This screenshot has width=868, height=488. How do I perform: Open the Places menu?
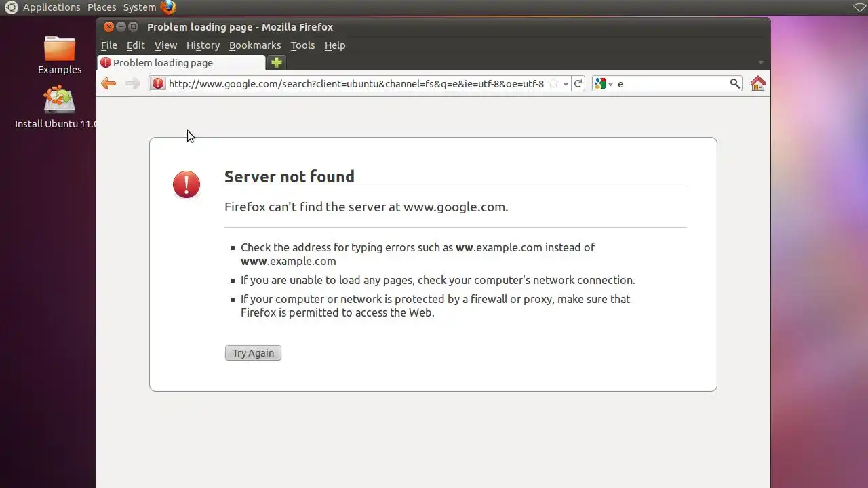tap(102, 7)
